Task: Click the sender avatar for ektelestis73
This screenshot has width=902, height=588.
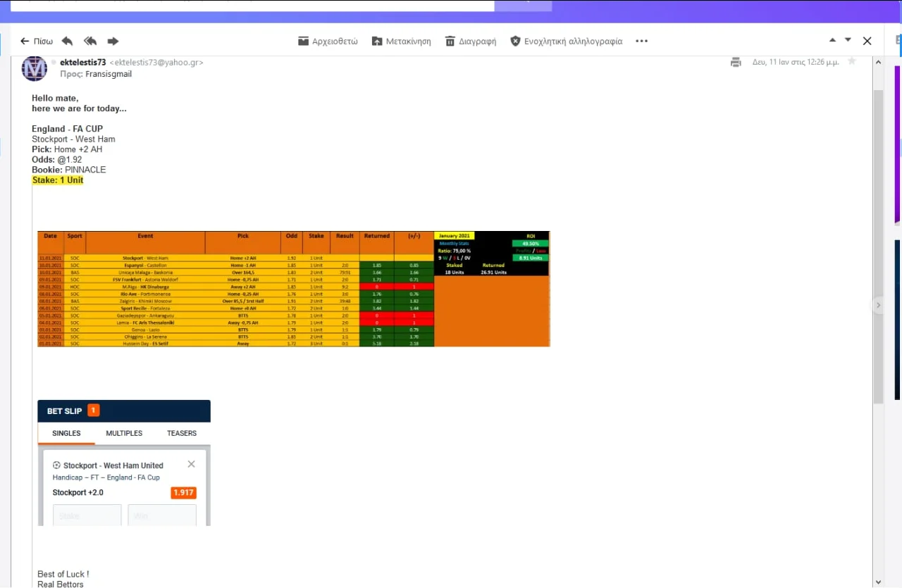Action: 35,68
